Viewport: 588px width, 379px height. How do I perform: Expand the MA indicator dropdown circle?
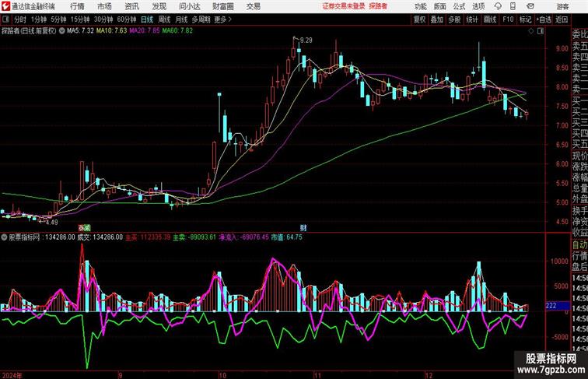coord(62,31)
